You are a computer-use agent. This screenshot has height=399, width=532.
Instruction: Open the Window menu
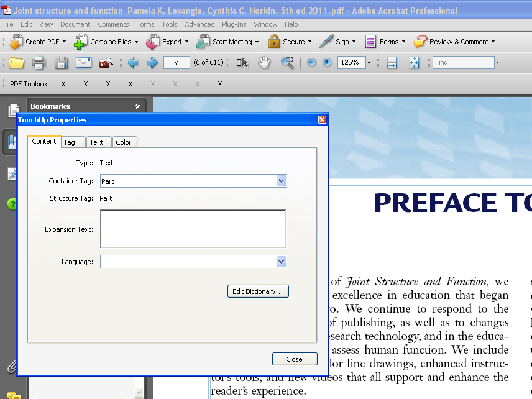pyautogui.click(x=265, y=24)
